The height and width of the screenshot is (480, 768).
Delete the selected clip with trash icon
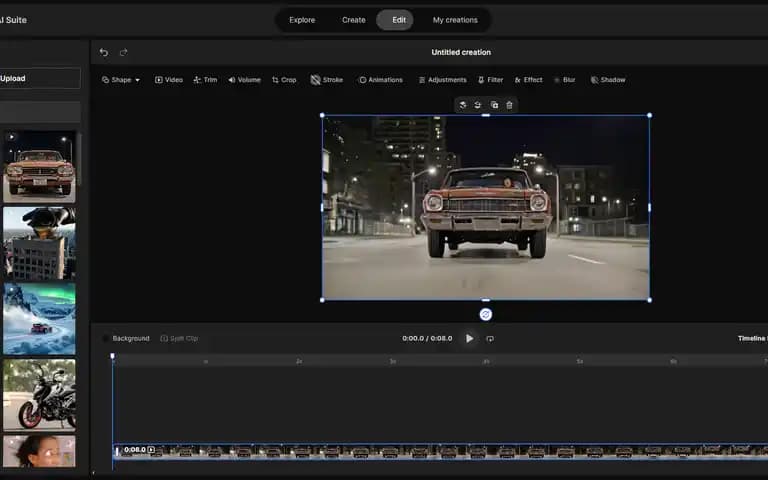(x=509, y=105)
